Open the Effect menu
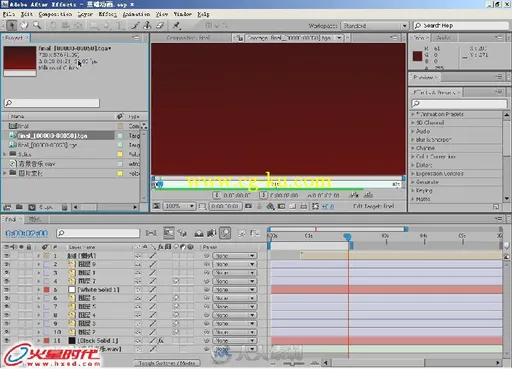This screenshot has width=512, height=369. [x=107, y=14]
